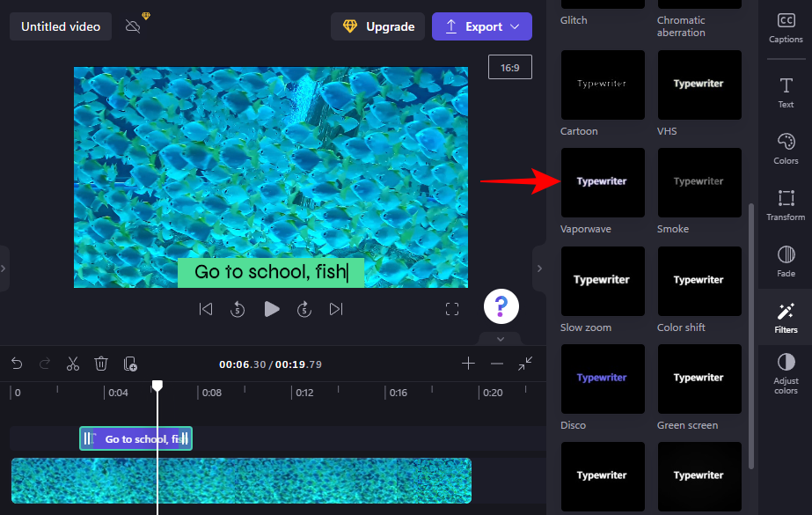Image resolution: width=812 pixels, height=515 pixels.
Task: Open the 16:9 aspect ratio selector
Action: tap(510, 67)
